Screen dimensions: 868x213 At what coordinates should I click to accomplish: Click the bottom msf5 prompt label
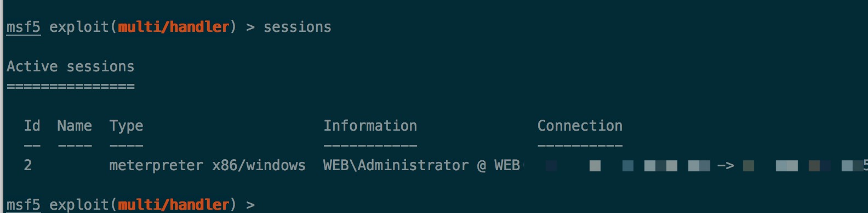point(24,205)
